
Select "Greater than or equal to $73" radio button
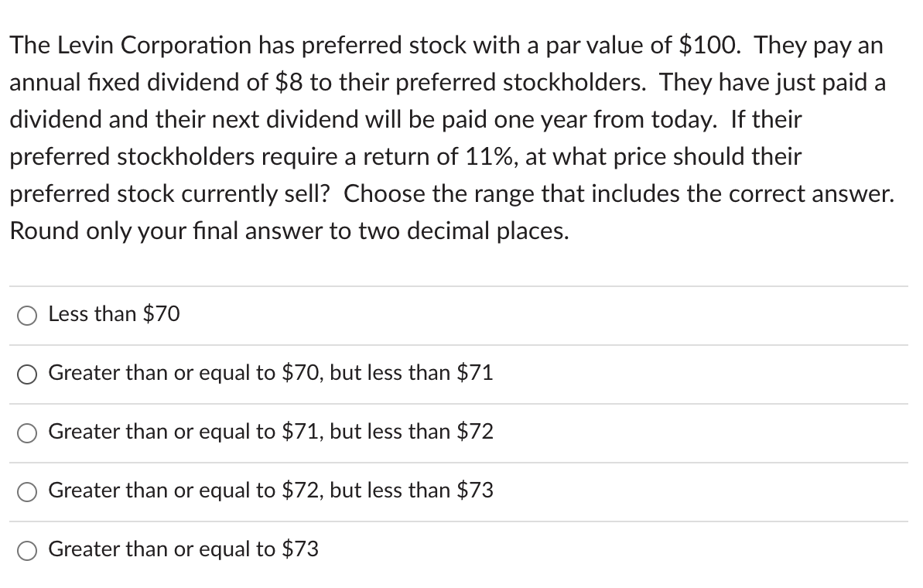27,550
